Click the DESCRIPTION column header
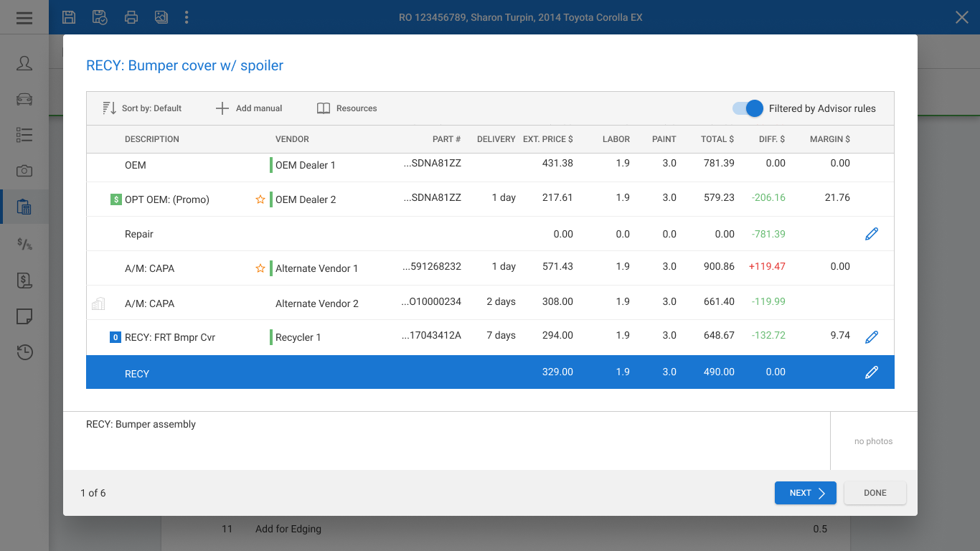This screenshot has width=980, height=551. 152,139
